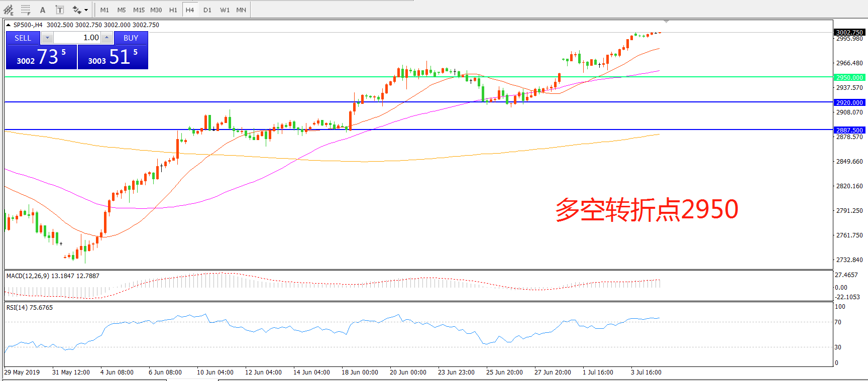Click the lot volume input field

pyautogui.click(x=77, y=38)
